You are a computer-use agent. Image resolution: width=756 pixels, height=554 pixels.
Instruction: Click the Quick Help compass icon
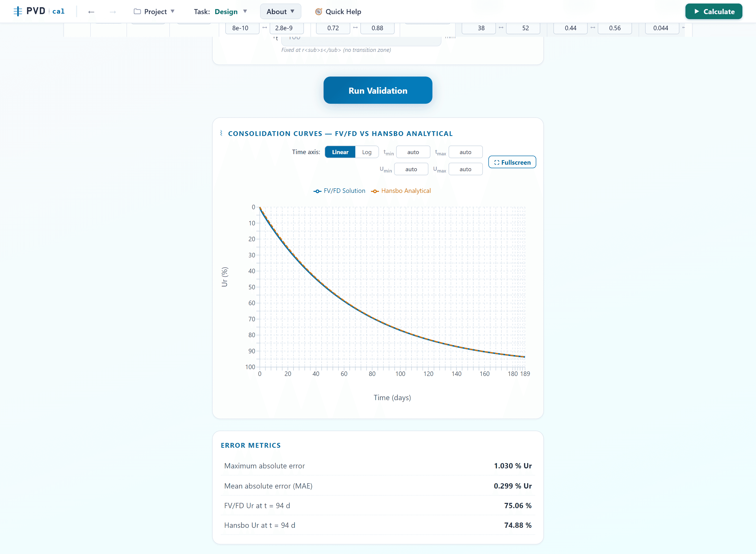tap(319, 12)
